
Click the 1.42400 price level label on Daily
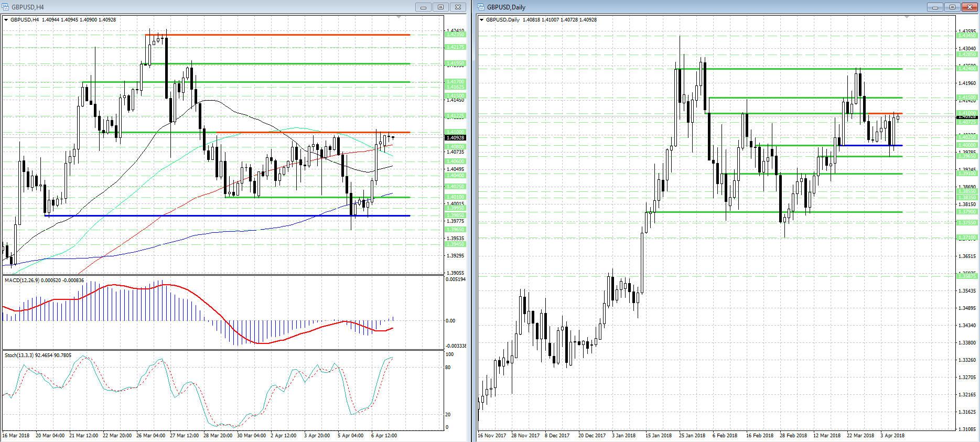click(x=967, y=69)
